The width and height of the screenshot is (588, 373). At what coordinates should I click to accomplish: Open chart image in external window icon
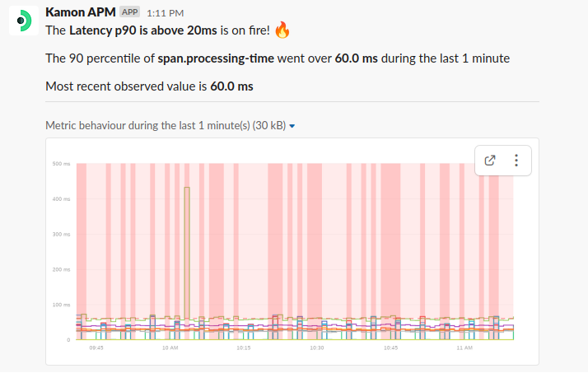click(490, 161)
